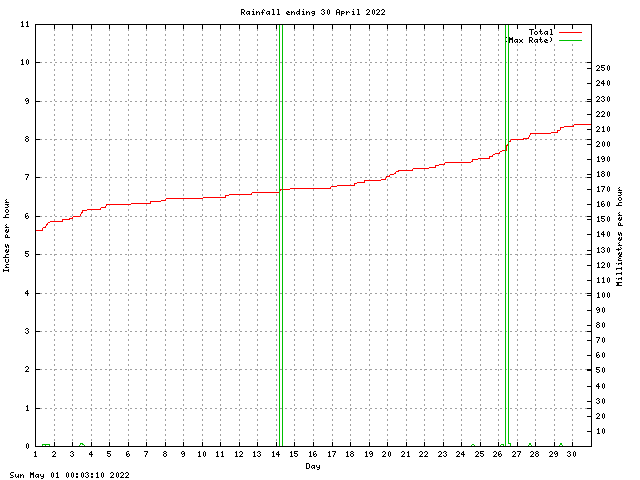This screenshot has height=480, width=640.
Task: Click the left axis value '10'
Action: [25, 62]
